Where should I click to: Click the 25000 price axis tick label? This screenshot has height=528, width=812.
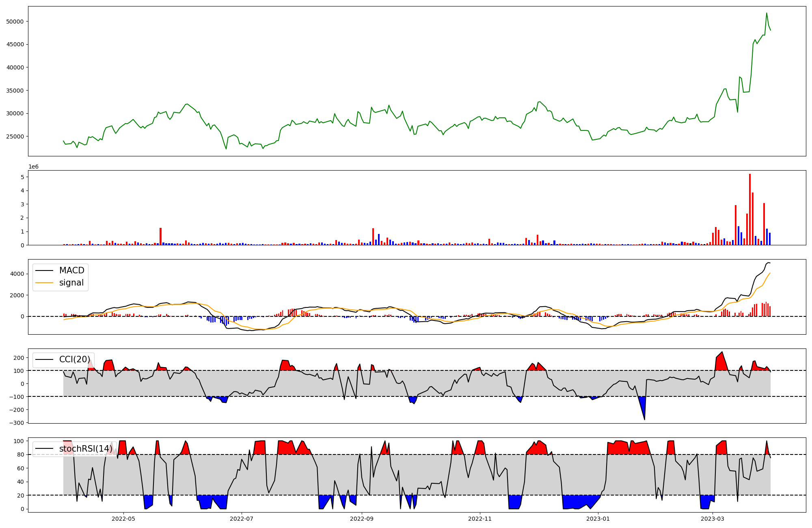pyautogui.click(x=15, y=136)
